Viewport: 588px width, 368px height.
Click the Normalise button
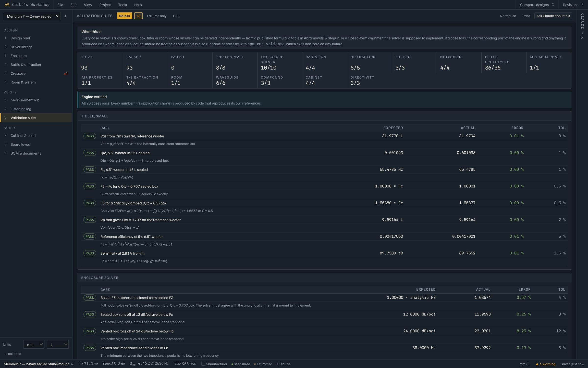point(508,16)
